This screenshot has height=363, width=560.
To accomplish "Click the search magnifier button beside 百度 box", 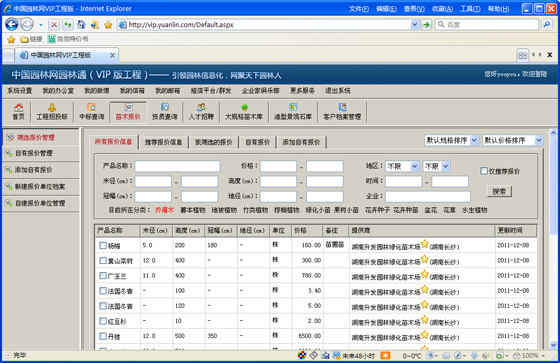I will point(547,25).
